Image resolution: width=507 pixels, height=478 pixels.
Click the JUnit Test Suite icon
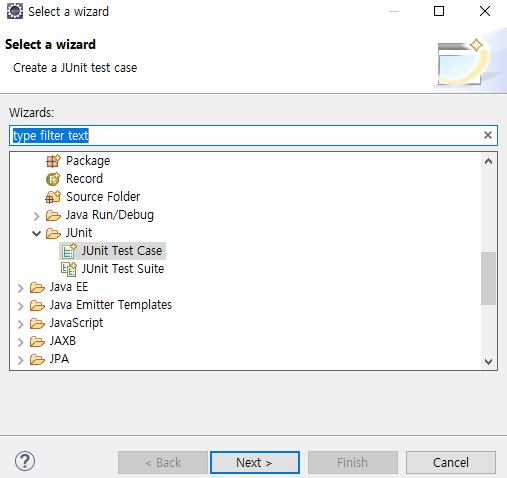click(x=69, y=269)
